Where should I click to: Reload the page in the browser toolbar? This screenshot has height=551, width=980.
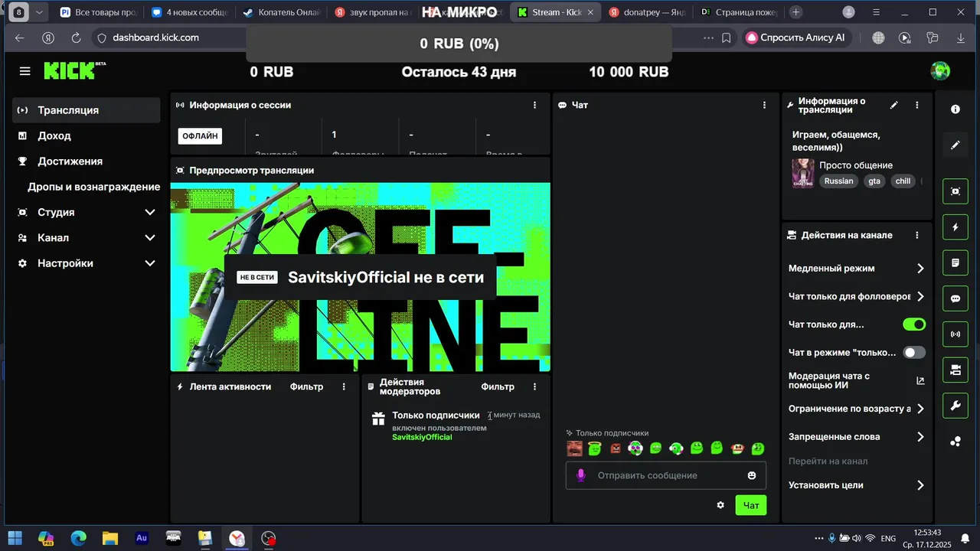tap(76, 37)
